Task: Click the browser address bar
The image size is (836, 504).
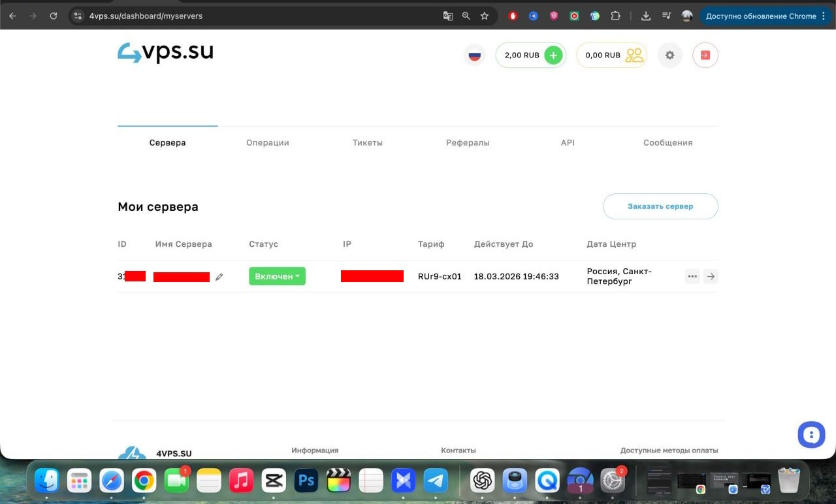Action: pos(261,16)
